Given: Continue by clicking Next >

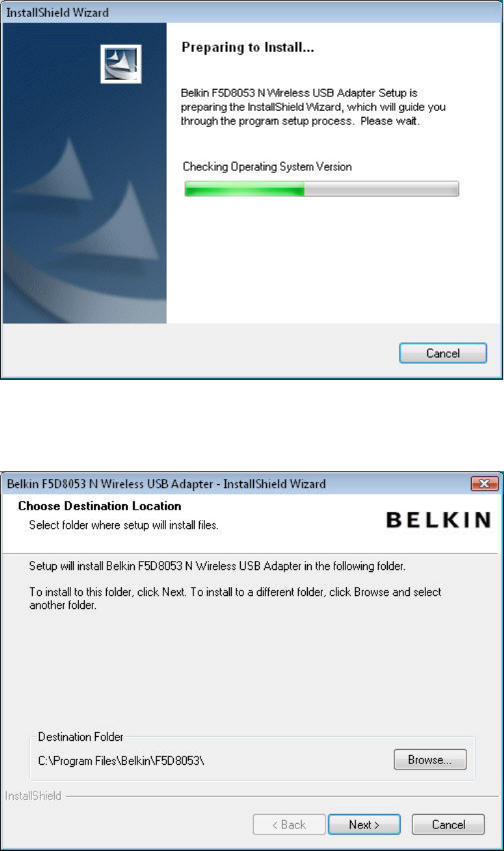Looking at the screenshot, I should click(364, 824).
